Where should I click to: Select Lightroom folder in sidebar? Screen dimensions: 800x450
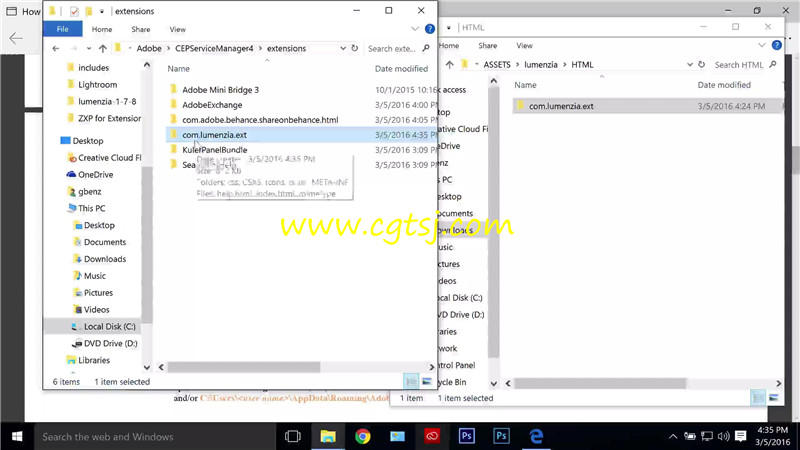click(97, 84)
